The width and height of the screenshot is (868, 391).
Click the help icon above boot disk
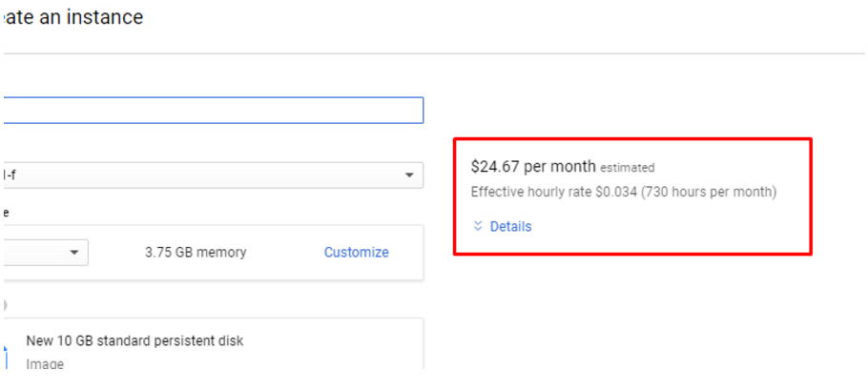[x=4, y=305]
